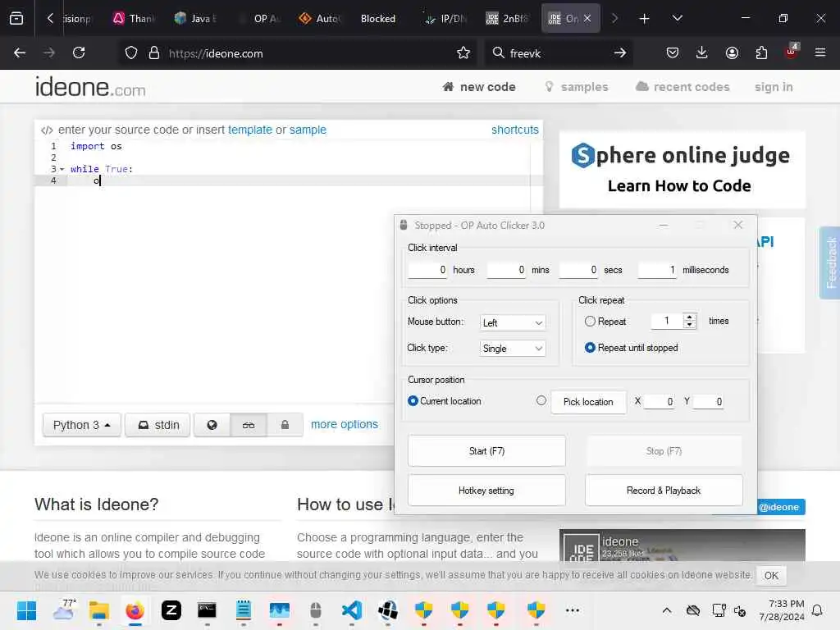
Task: Open the extensions puzzle icon
Action: [x=761, y=52]
